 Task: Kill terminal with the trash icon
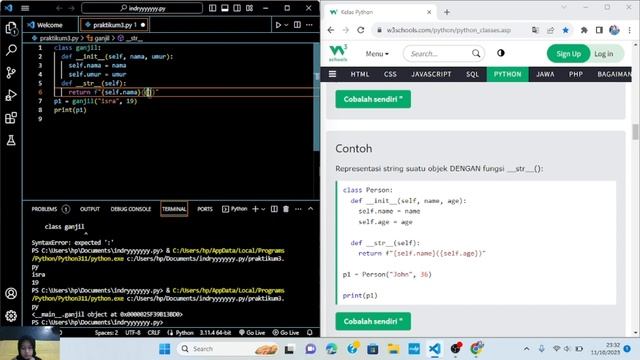tap(286, 209)
